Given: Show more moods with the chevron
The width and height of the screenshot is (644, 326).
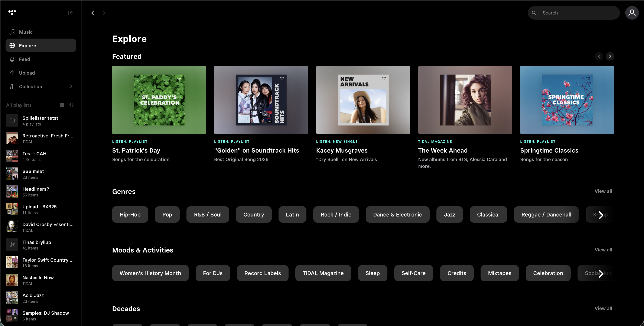Looking at the screenshot, I should [x=601, y=274].
